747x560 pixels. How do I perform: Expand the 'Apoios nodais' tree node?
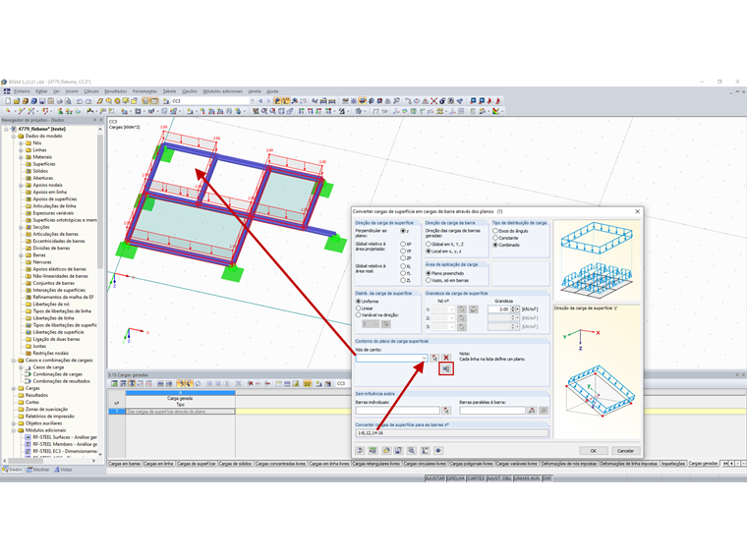[21, 186]
